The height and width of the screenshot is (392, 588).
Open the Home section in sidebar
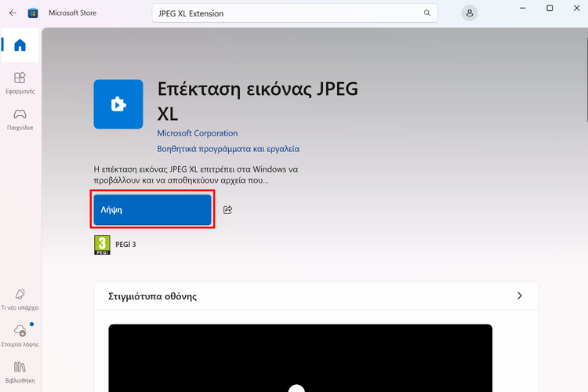click(x=20, y=45)
